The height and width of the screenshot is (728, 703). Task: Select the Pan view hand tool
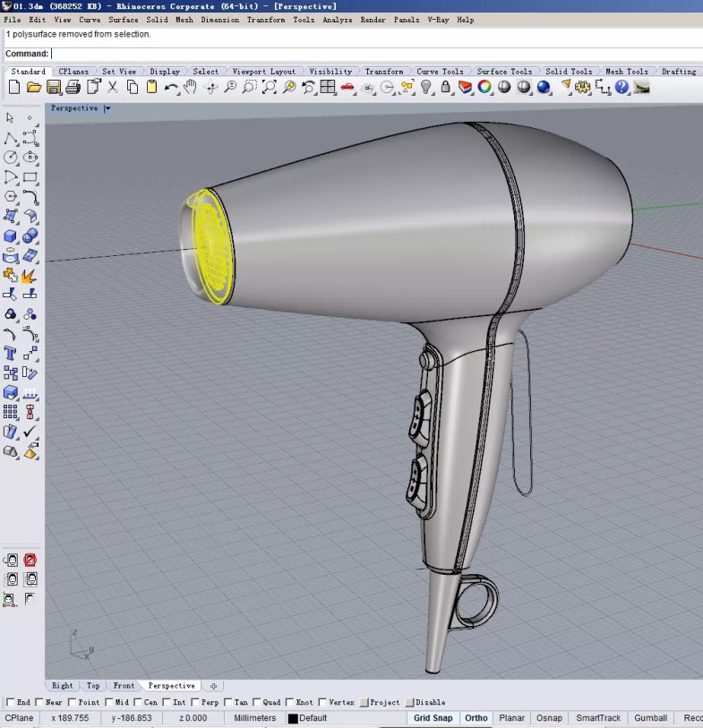pos(190,87)
